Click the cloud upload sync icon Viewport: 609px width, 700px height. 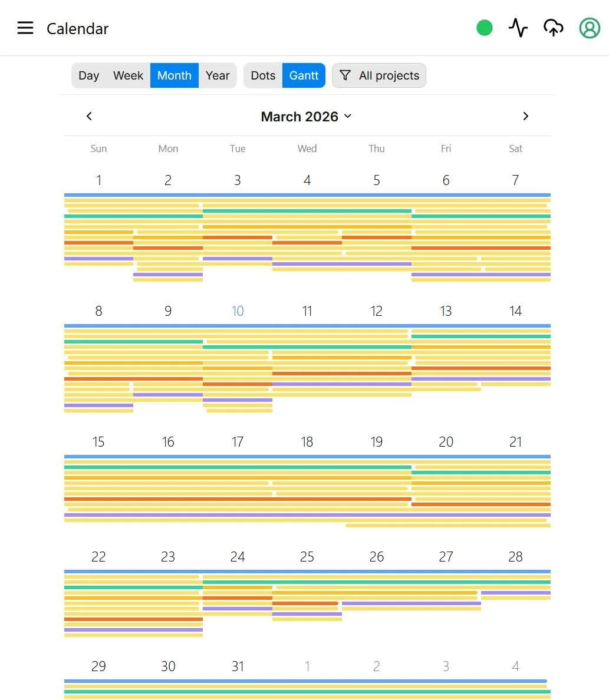tap(553, 28)
